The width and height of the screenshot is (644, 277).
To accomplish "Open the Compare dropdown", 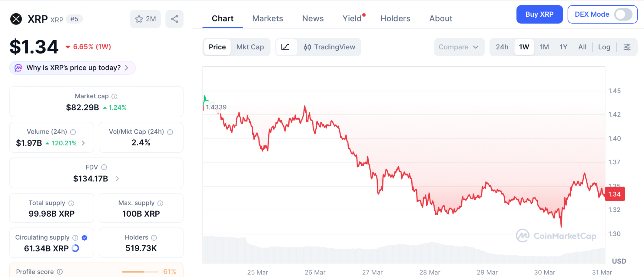I will pyautogui.click(x=458, y=47).
